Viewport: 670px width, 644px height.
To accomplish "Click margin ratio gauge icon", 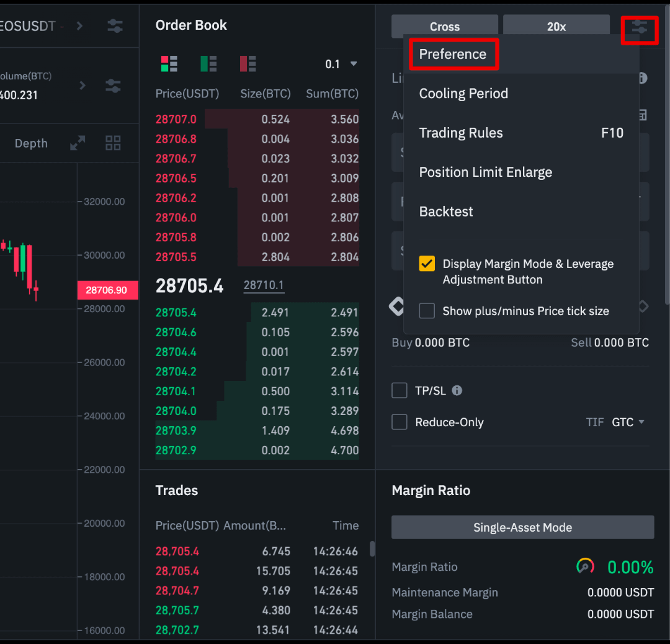I will tap(585, 566).
